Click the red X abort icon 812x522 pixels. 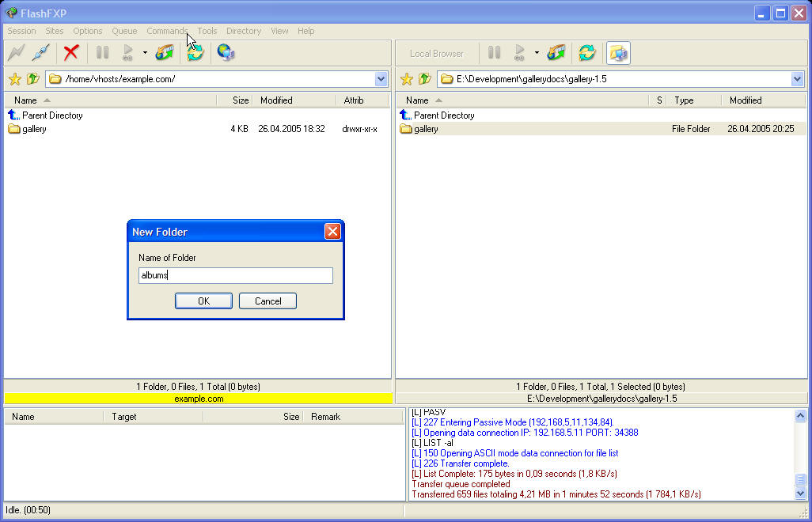tap(71, 53)
